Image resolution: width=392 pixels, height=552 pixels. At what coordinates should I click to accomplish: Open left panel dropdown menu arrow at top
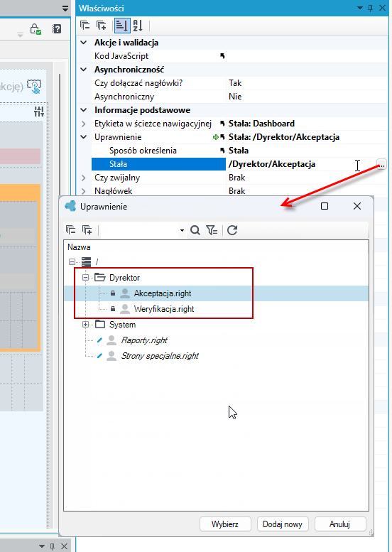[x=65, y=9]
